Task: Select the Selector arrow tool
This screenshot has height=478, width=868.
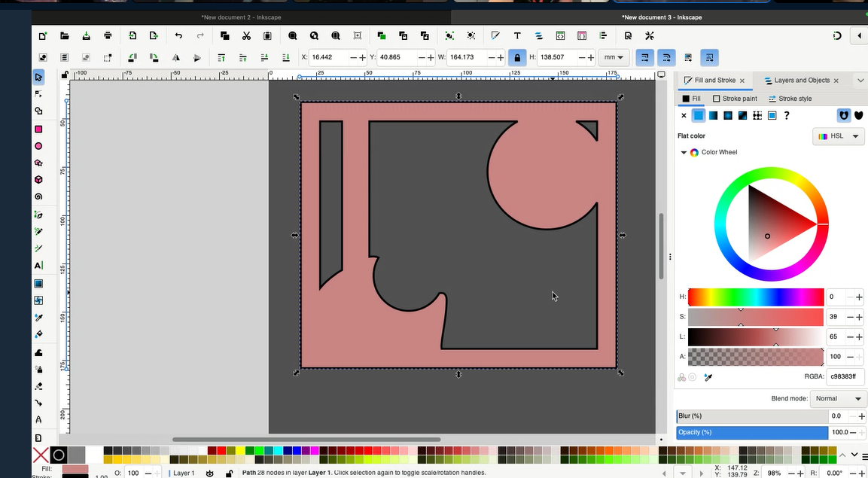Action: (x=38, y=77)
